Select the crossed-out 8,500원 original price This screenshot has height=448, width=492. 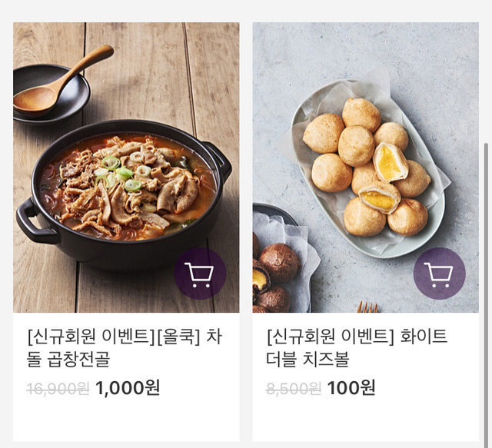pyautogui.click(x=294, y=389)
